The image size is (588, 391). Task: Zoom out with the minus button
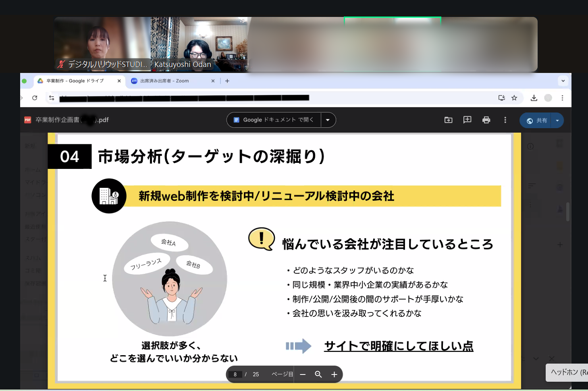[x=303, y=374]
